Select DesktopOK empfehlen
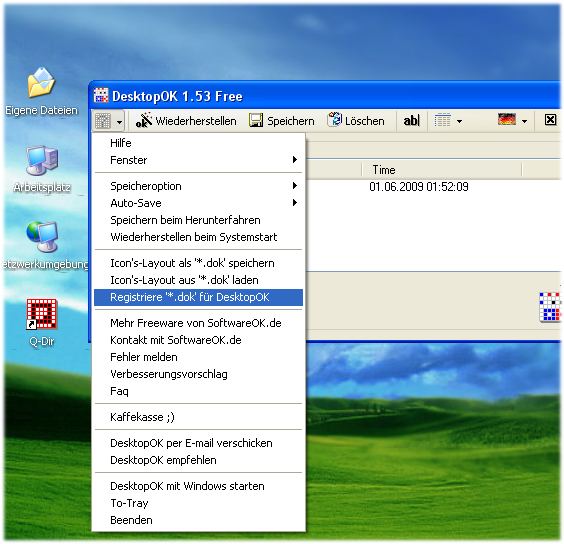Viewport: 564px width, 544px height. pos(198,460)
